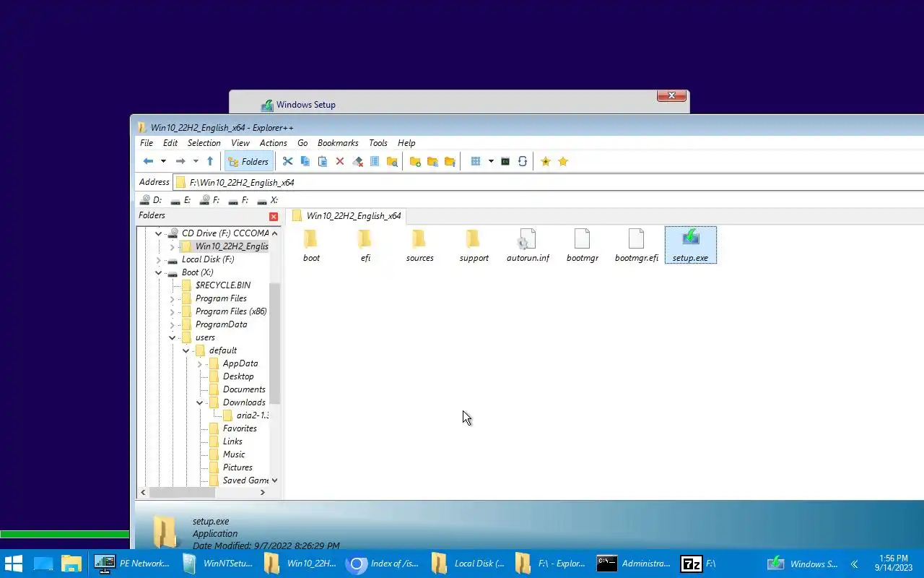Open the Tools menu

click(x=378, y=143)
